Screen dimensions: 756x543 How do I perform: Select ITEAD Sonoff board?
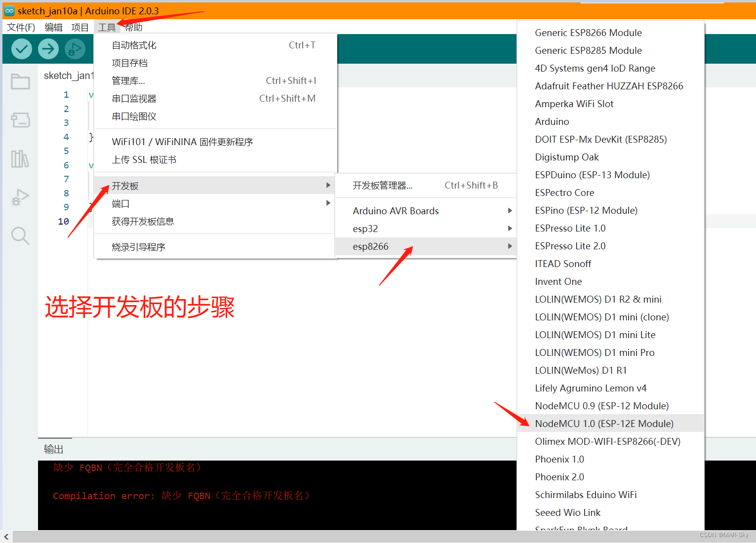point(610,264)
